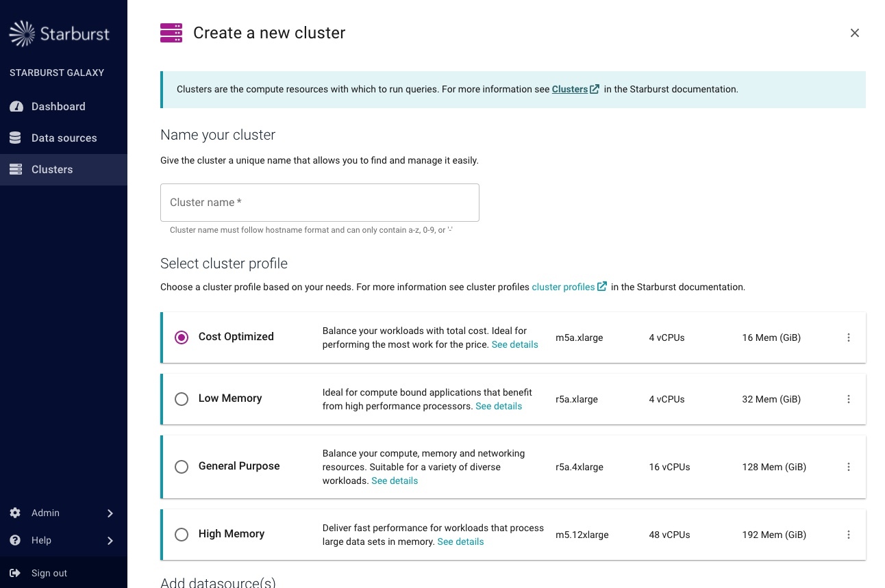Click the Dashboard gauge icon
The height and width of the screenshot is (588, 885).
[x=16, y=107]
